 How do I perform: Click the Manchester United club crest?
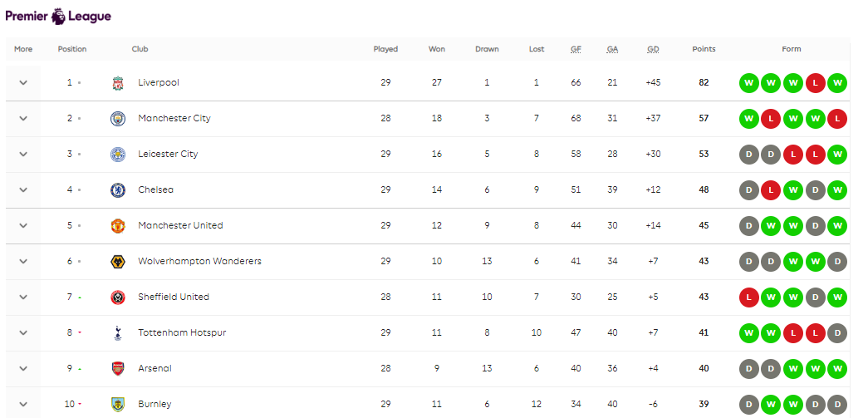tap(118, 226)
